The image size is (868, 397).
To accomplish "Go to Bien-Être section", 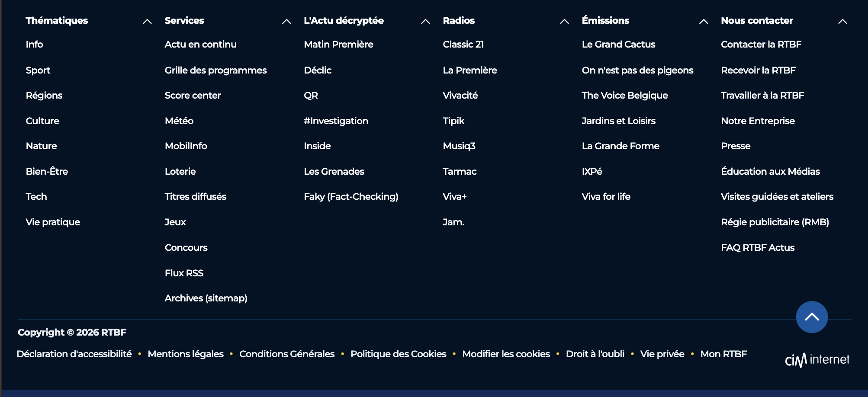I will pyautogui.click(x=47, y=171).
